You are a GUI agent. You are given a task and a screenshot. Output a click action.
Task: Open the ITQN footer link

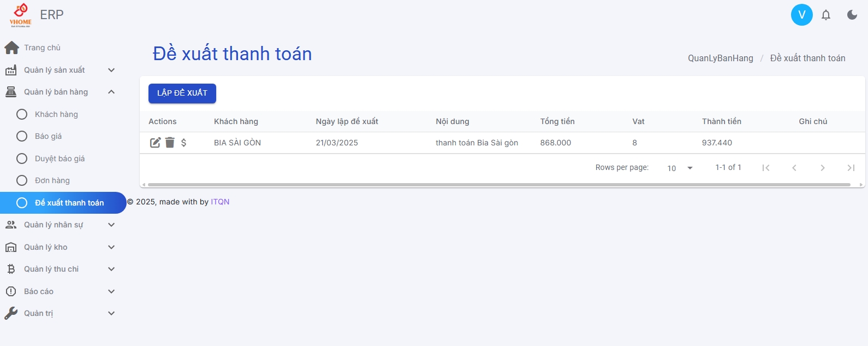tap(220, 202)
